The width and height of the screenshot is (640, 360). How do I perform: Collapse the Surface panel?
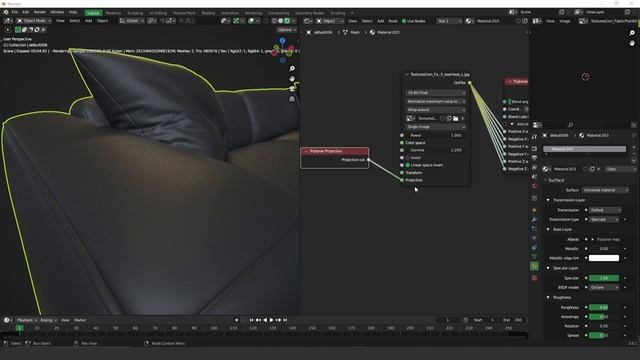click(545, 180)
